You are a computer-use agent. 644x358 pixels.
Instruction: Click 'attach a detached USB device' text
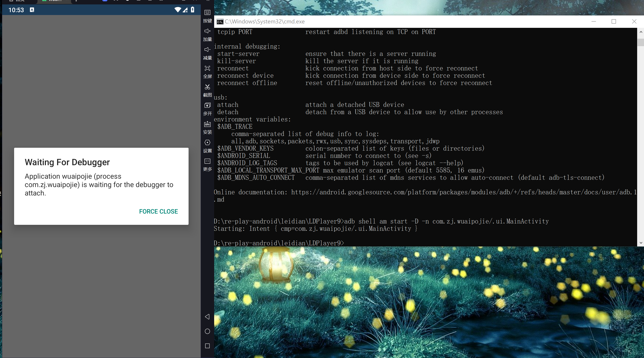click(x=354, y=105)
